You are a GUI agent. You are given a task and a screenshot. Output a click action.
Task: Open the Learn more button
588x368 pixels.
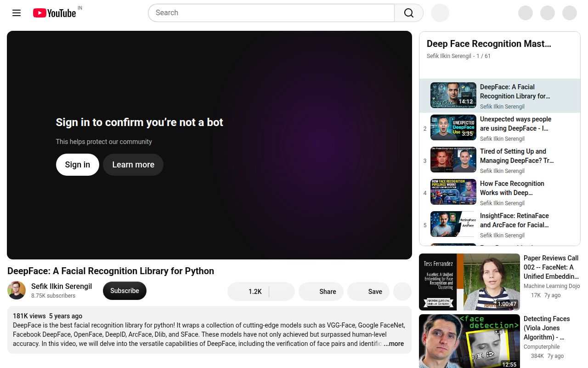point(133,165)
